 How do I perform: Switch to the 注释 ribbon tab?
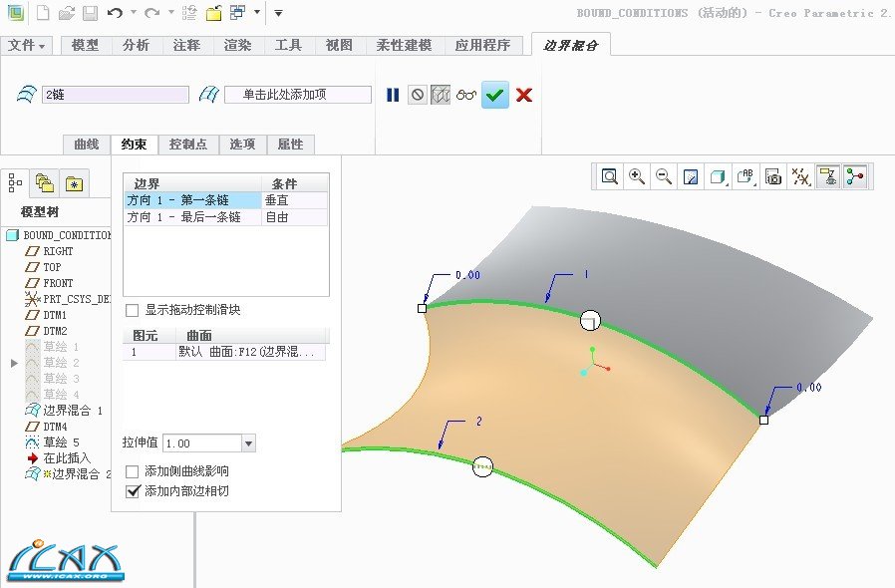coord(186,45)
